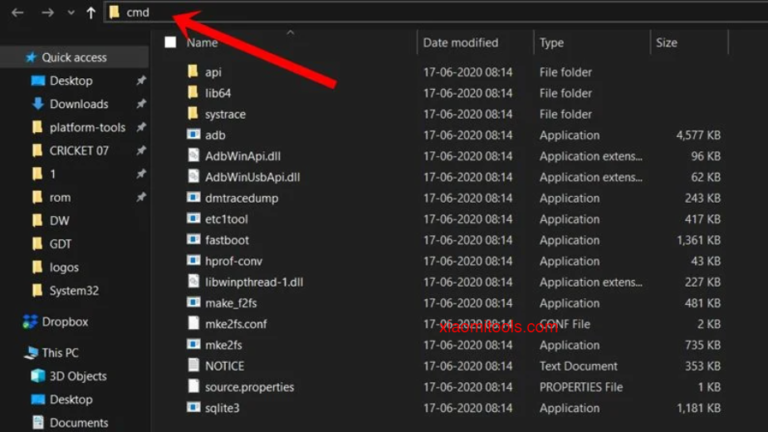Viewport: 768px width, 432px height.
Task: Sort by the Size column header
Action: pos(666,43)
